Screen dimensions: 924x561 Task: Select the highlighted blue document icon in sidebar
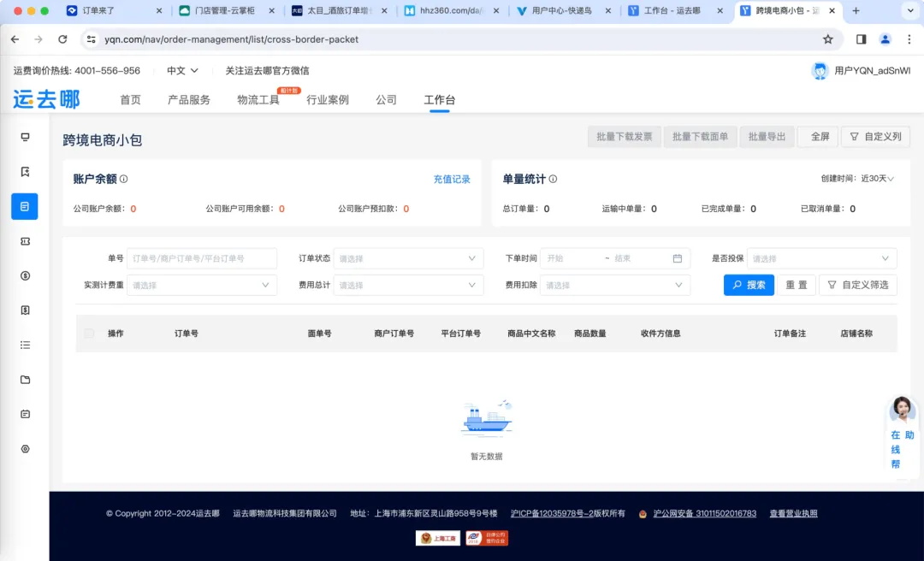point(25,206)
